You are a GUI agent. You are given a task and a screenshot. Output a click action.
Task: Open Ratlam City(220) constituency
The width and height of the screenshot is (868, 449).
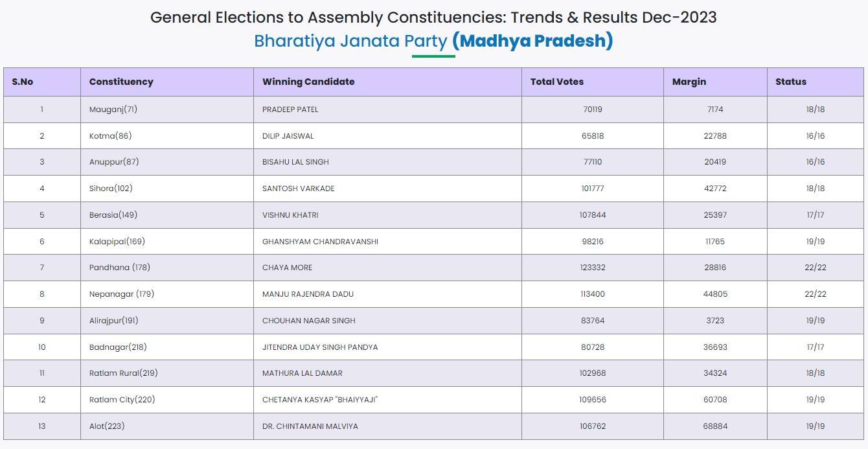pyautogui.click(x=122, y=400)
